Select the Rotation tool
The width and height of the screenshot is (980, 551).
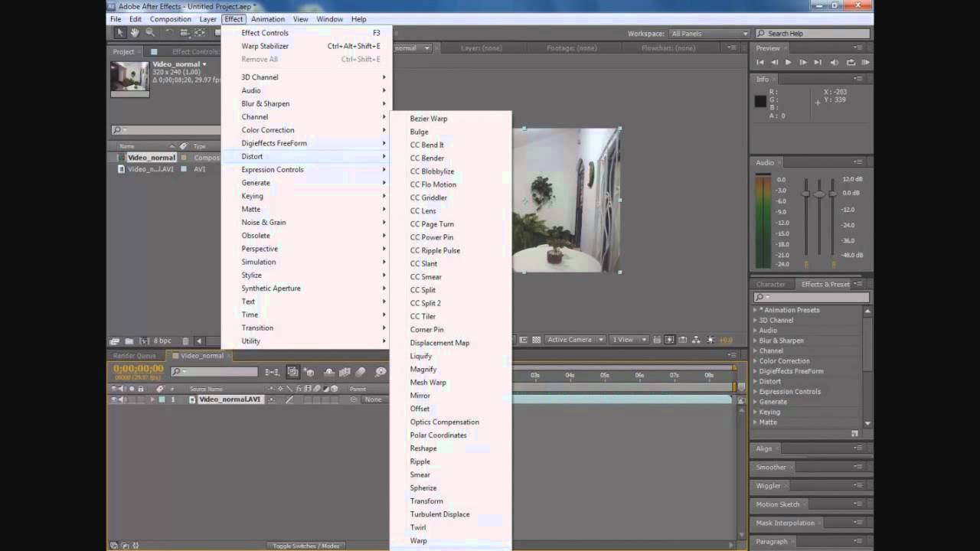coord(169,32)
